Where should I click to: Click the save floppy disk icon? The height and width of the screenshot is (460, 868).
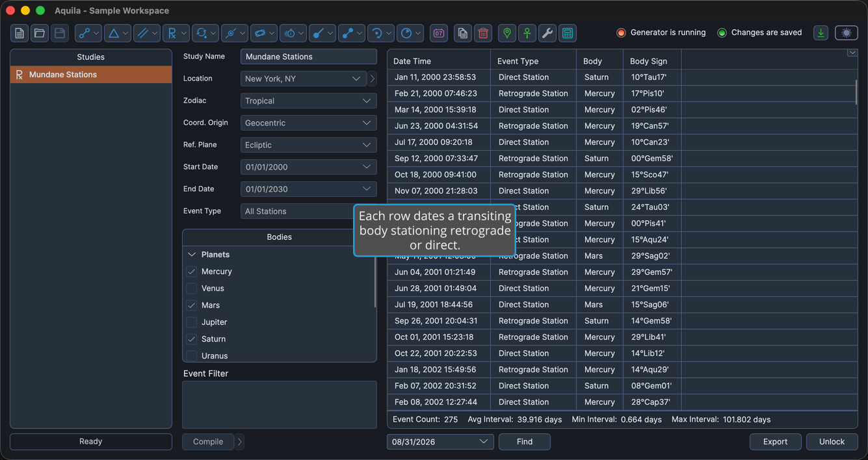point(60,33)
